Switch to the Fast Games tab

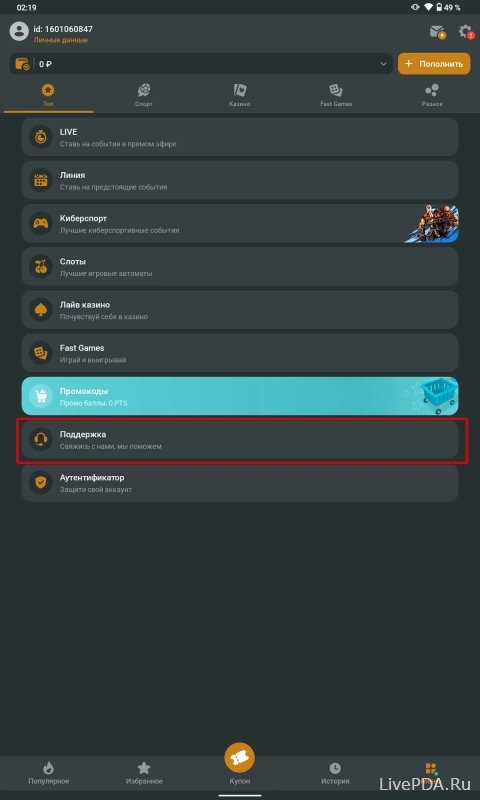coord(336,95)
